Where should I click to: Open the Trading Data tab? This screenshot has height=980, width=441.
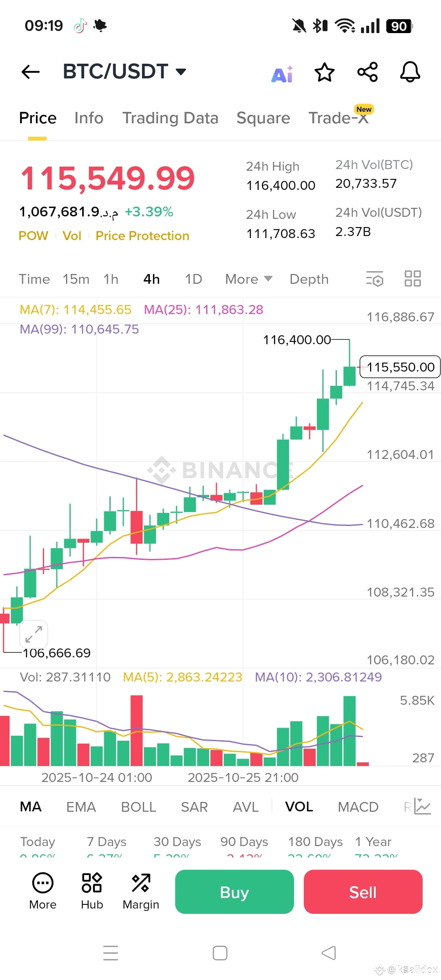tap(170, 118)
